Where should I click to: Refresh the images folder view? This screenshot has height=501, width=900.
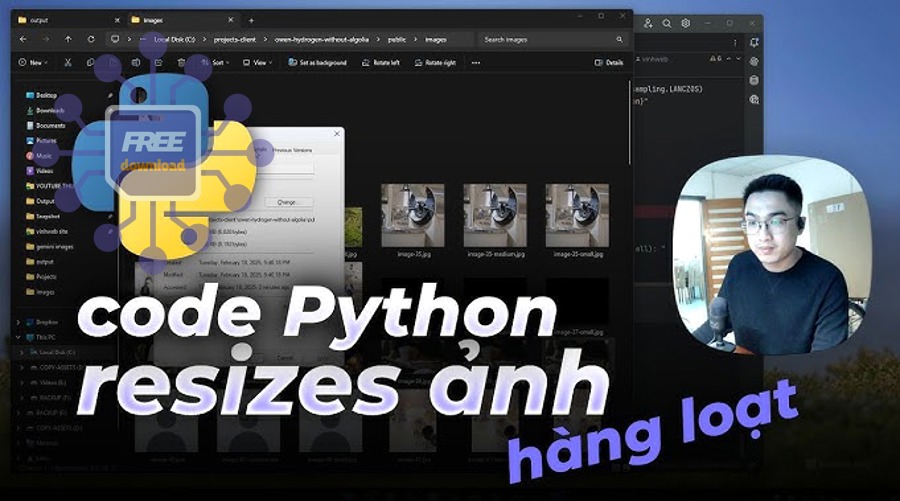pyautogui.click(x=91, y=39)
